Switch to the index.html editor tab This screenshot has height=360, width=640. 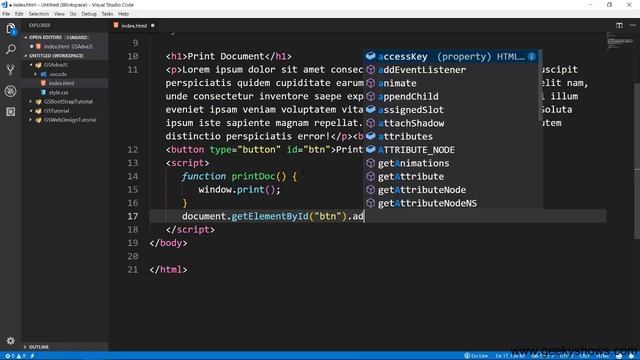[x=134, y=25]
